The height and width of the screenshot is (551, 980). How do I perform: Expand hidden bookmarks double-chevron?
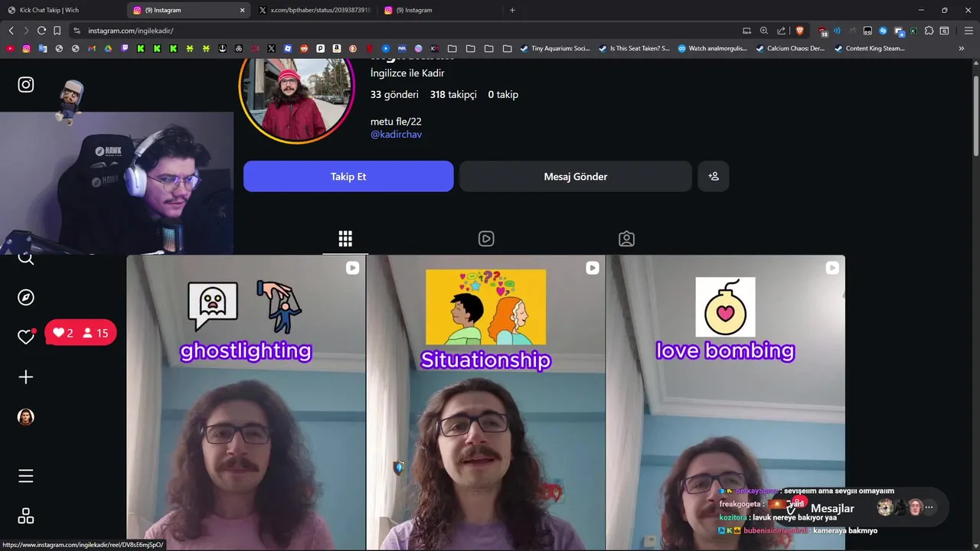962,48
